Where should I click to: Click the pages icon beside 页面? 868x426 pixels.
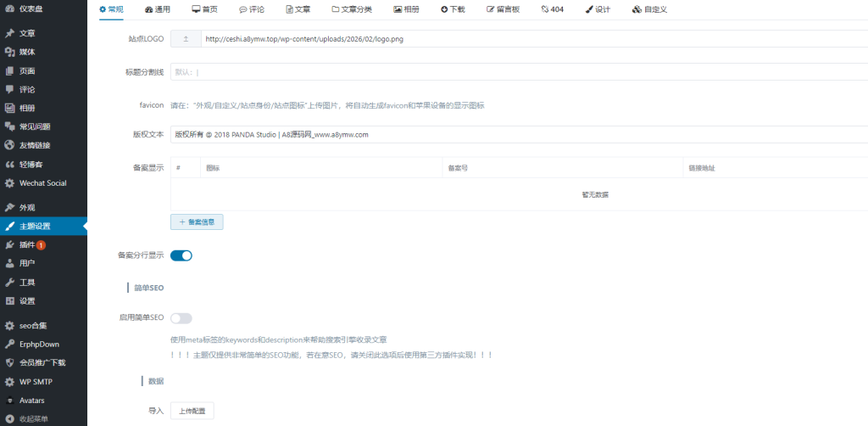[x=9, y=71]
